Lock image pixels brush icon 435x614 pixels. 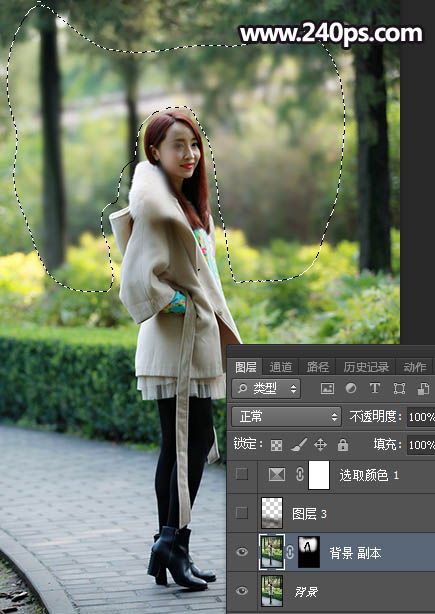pyautogui.click(x=299, y=445)
